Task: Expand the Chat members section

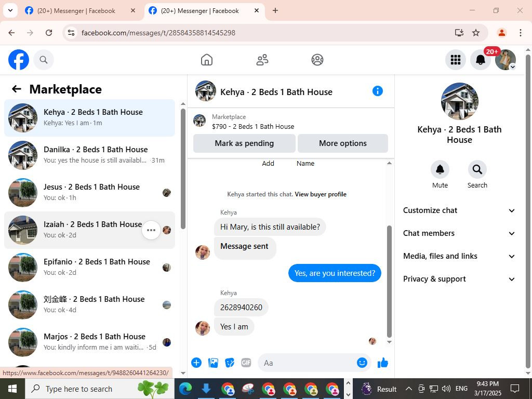Action: coord(459,233)
